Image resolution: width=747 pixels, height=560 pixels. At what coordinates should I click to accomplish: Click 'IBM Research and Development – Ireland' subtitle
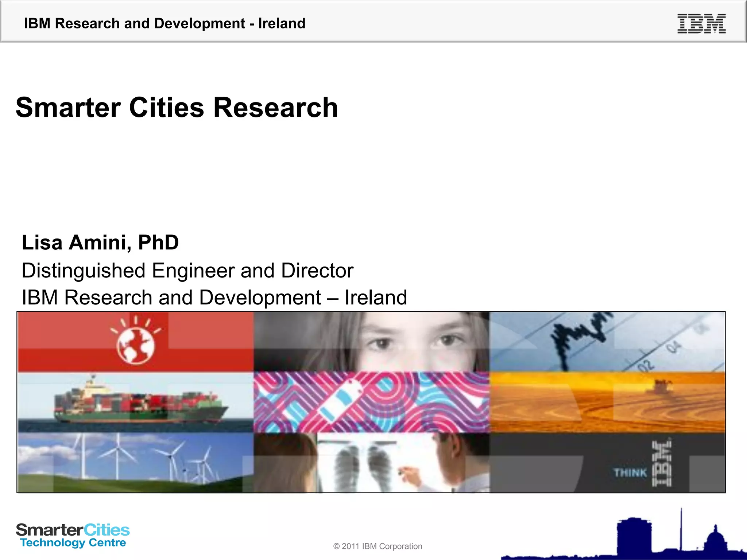pos(214,297)
